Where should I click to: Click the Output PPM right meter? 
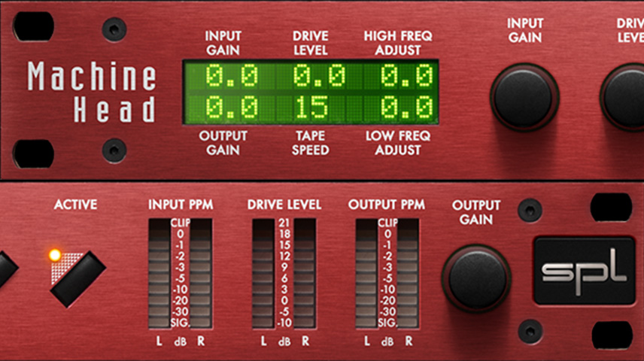409,274
